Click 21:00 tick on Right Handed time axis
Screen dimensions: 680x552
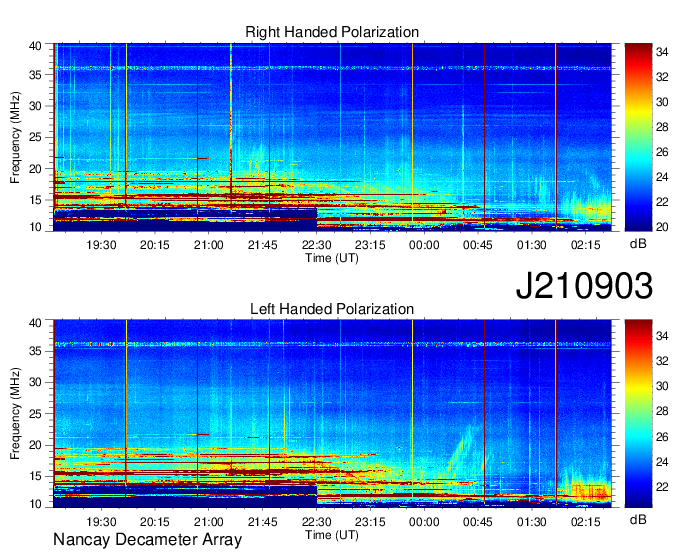tap(209, 245)
